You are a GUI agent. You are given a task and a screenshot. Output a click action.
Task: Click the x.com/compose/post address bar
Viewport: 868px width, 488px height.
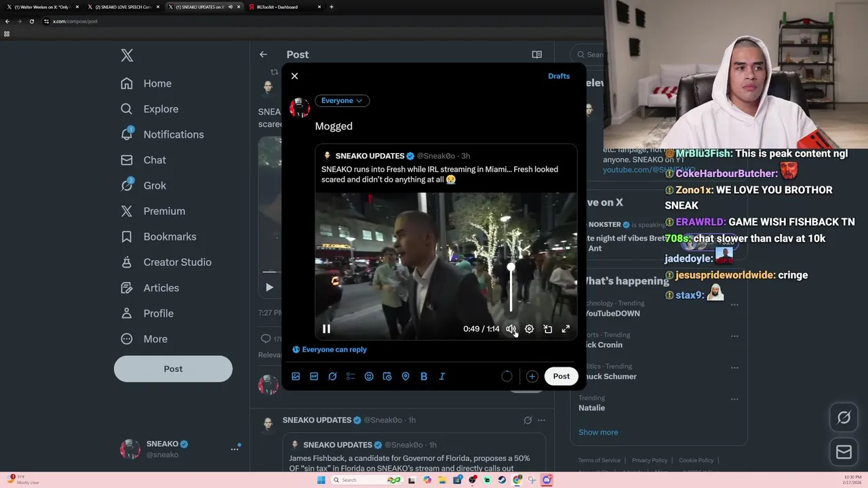click(x=75, y=21)
